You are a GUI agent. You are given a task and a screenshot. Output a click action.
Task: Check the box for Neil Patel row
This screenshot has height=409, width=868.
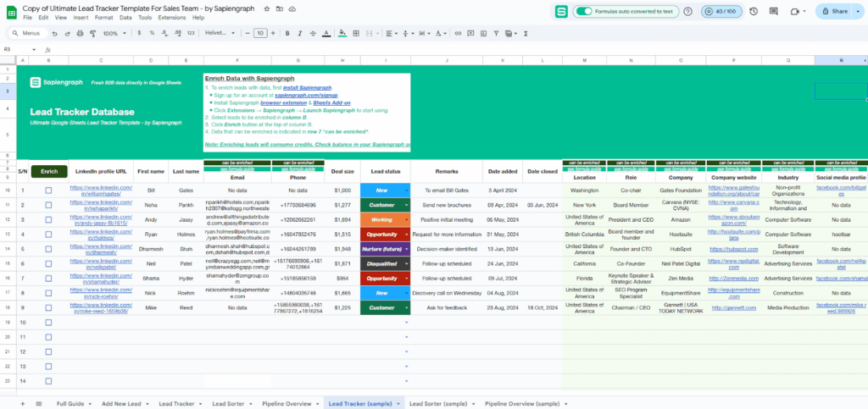coord(48,263)
